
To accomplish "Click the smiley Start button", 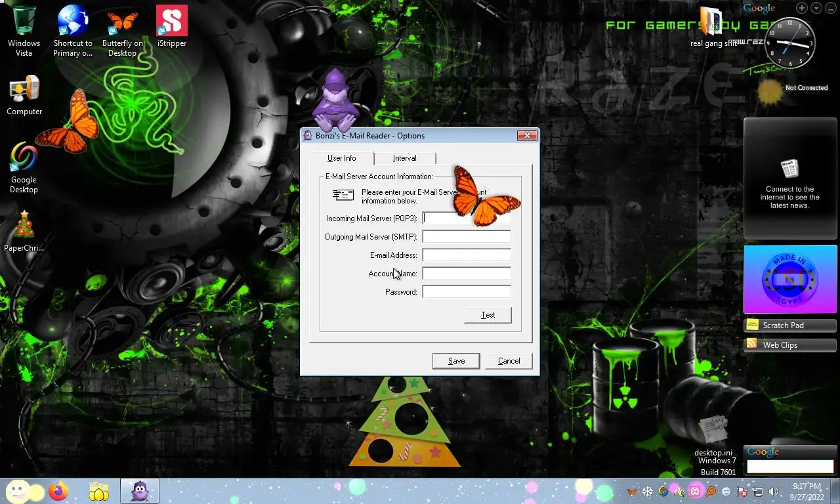I will pyautogui.click(x=18, y=491).
